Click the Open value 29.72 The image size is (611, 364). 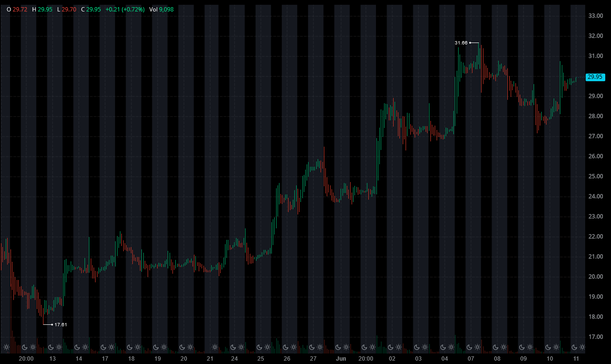pos(21,9)
